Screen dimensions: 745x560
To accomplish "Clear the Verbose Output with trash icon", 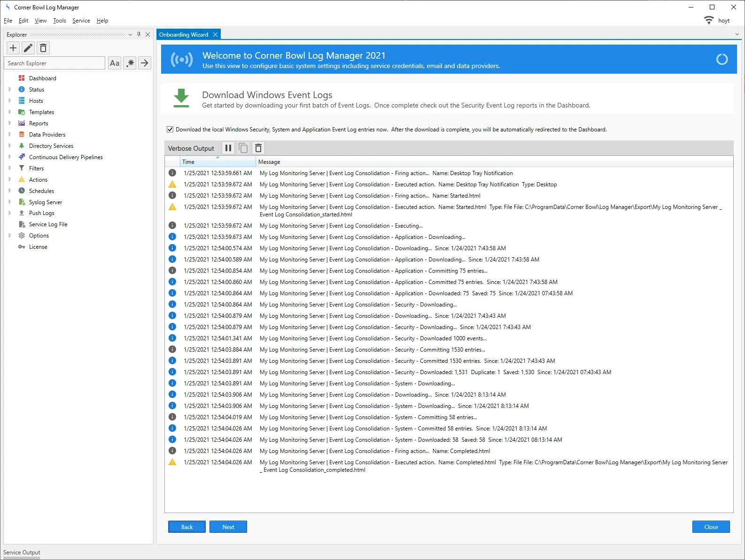I will 258,148.
